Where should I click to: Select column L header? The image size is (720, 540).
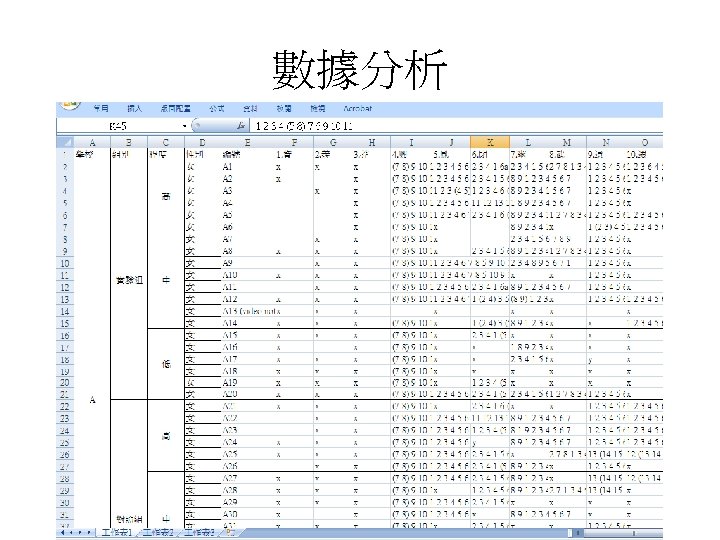528,142
